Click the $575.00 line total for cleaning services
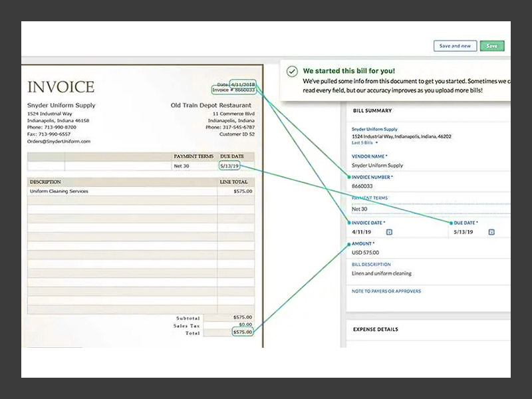Screen dimensions: 532x399 [x=243, y=192]
